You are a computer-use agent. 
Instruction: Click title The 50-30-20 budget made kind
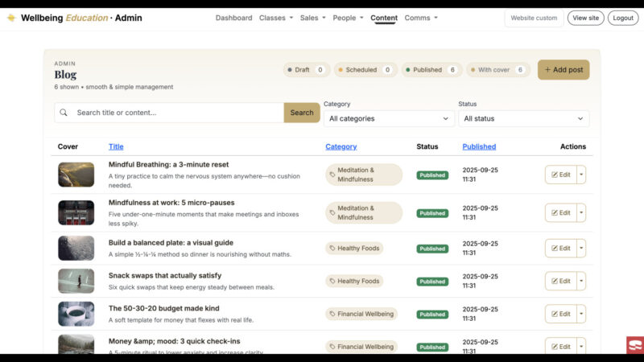coord(164,308)
